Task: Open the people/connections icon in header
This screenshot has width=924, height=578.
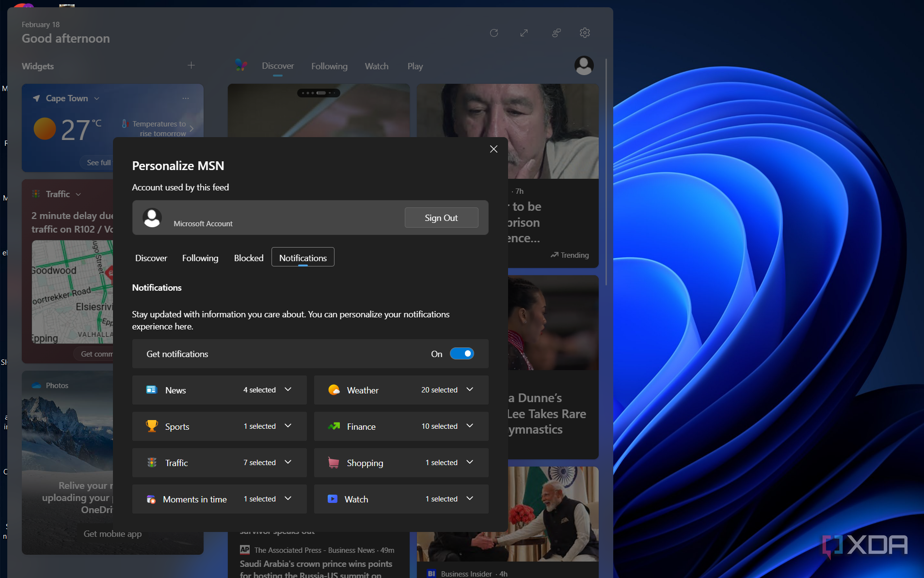Action: 556,33
